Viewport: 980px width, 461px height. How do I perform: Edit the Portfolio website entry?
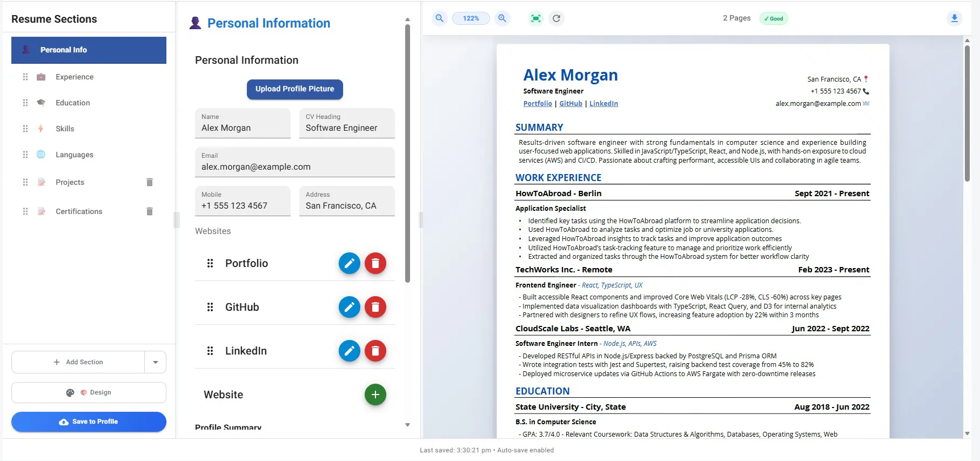coord(350,263)
